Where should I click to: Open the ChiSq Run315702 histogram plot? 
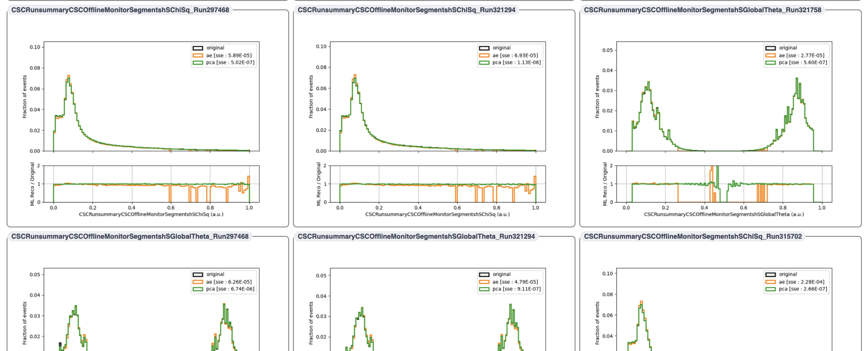click(x=724, y=310)
